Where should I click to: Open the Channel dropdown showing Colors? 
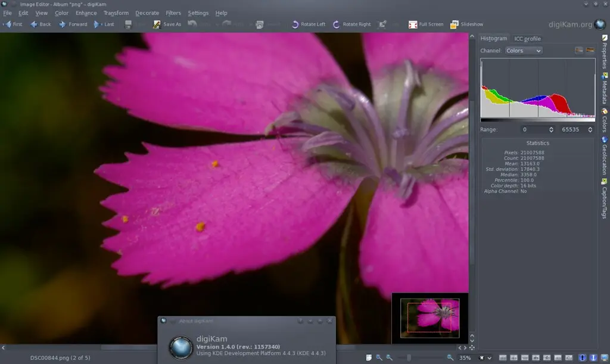coord(522,51)
